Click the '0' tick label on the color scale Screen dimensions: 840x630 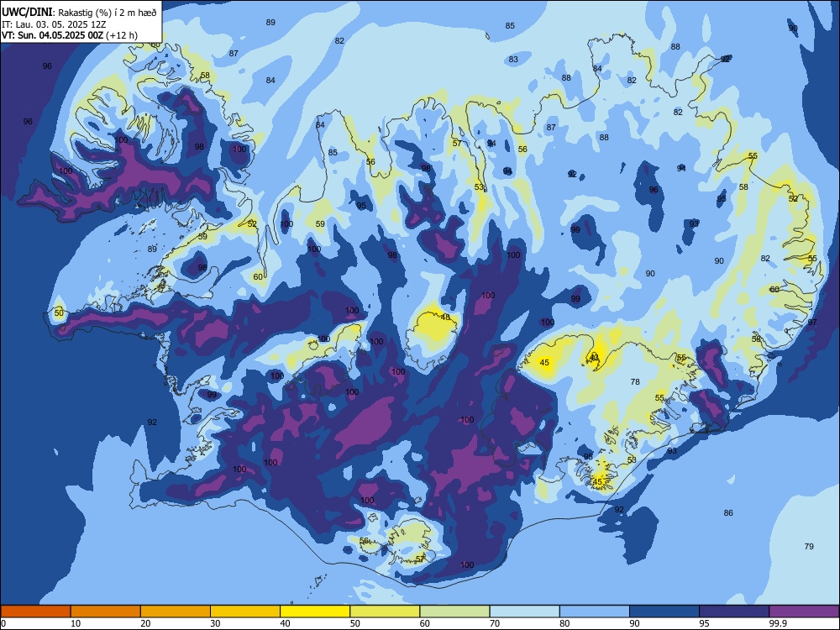pyautogui.click(x=3, y=623)
